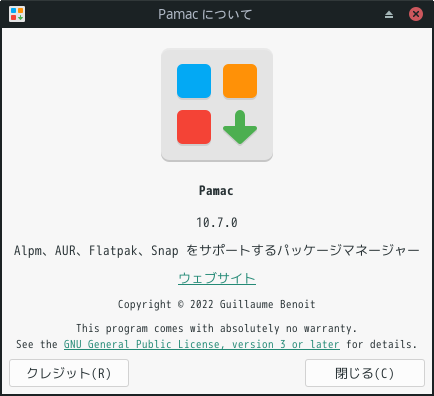Click the Alpm, AUR, Flatpak, Snap description text

[216, 250]
